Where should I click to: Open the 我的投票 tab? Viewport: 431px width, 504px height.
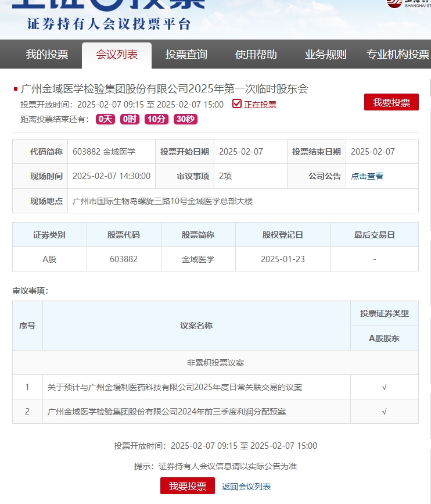[47, 54]
